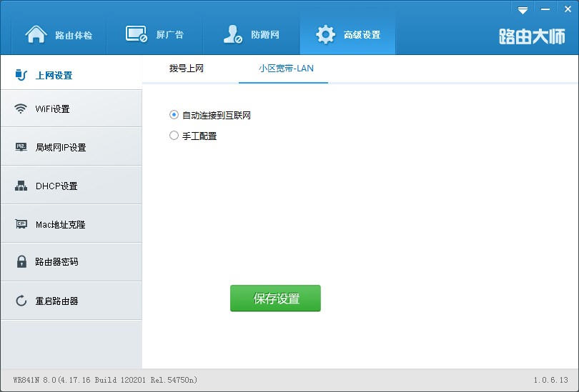This screenshot has height=392, width=579.
Task: Open 重启路由器 in the sidebar
Action: pyautogui.click(x=71, y=301)
